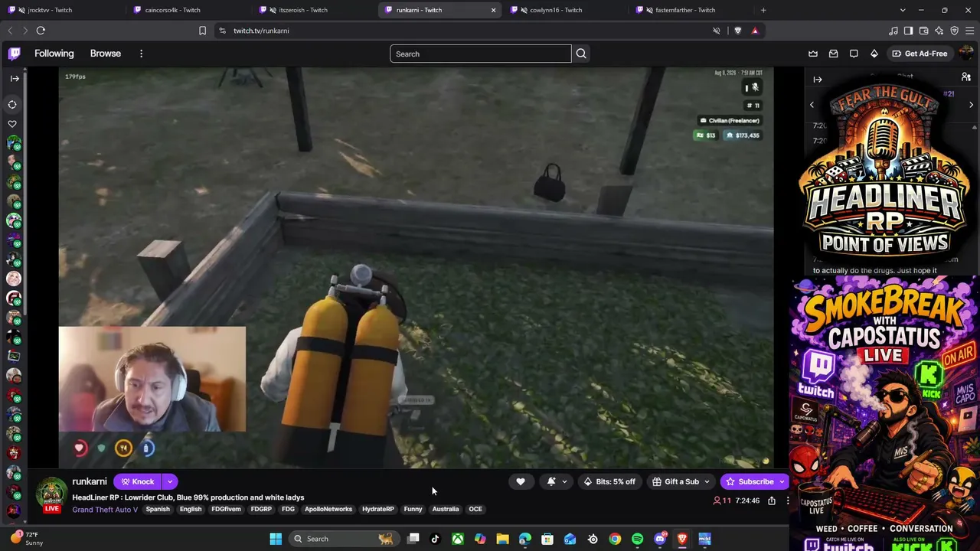Open the Grand Theft Auto V category link
Screen dimensions: 980x551
105,510
